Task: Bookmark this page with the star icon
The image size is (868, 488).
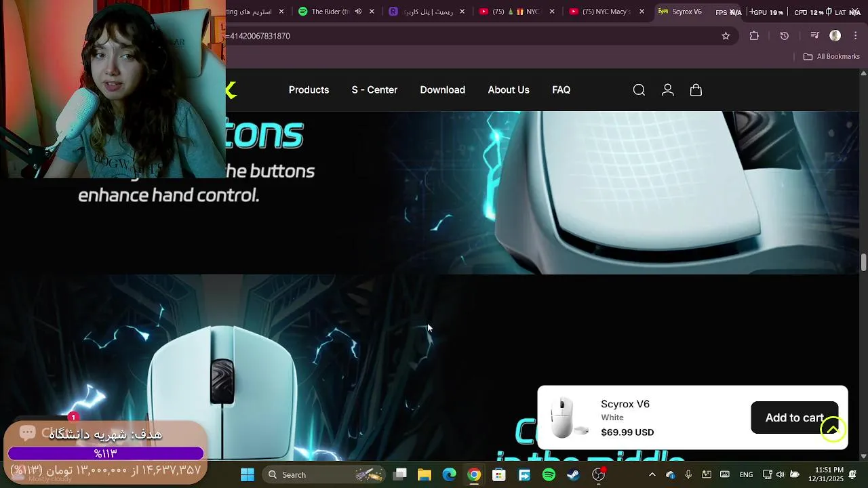Action: (x=726, y=36)
